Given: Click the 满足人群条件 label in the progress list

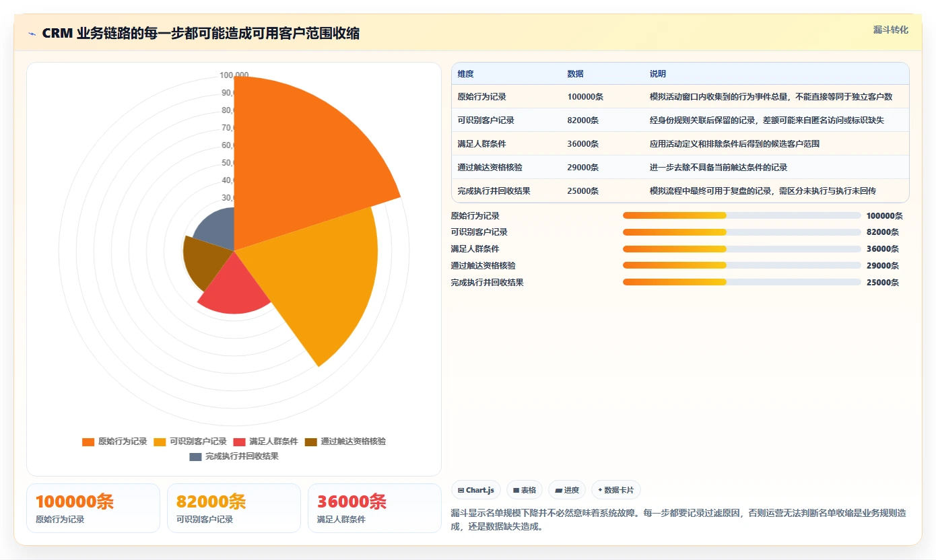Looking at the screenshot, I should click(x=475, y=249).
